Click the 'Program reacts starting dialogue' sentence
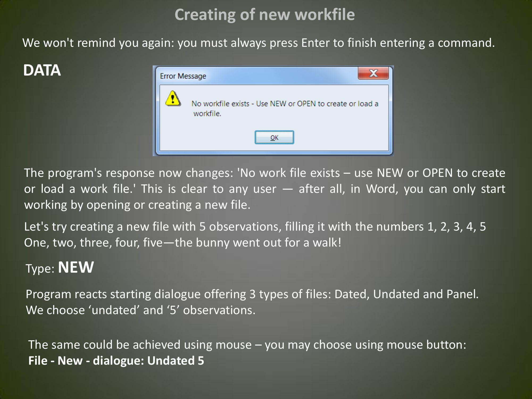The width and height of the screenshot is (532, 399). tap(252, 294)
